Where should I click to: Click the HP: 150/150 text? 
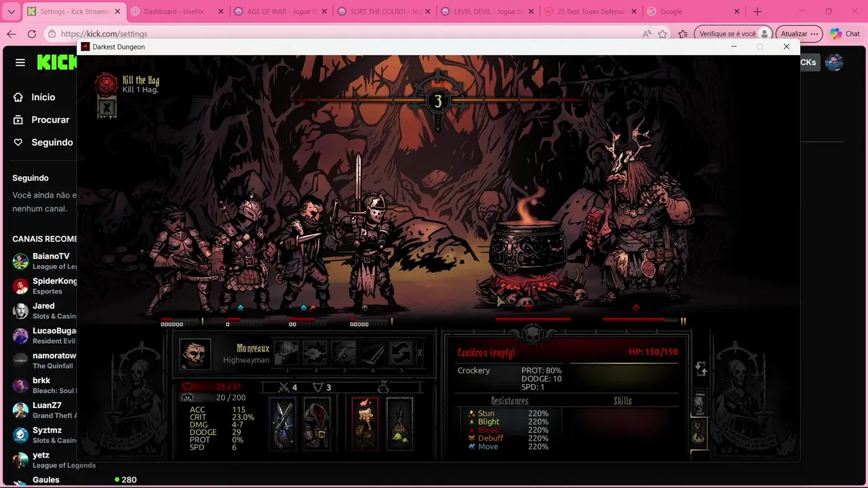[653, 352]
